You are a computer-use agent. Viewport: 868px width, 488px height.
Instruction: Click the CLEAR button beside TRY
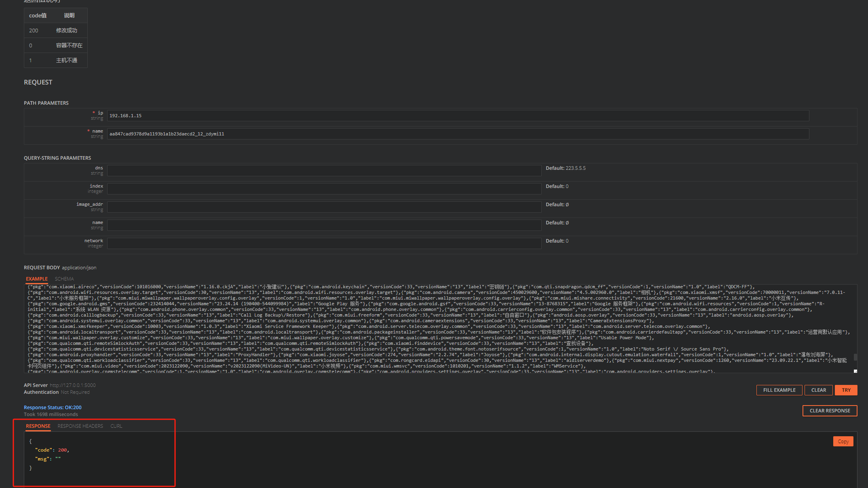click(x=818, y=390)
